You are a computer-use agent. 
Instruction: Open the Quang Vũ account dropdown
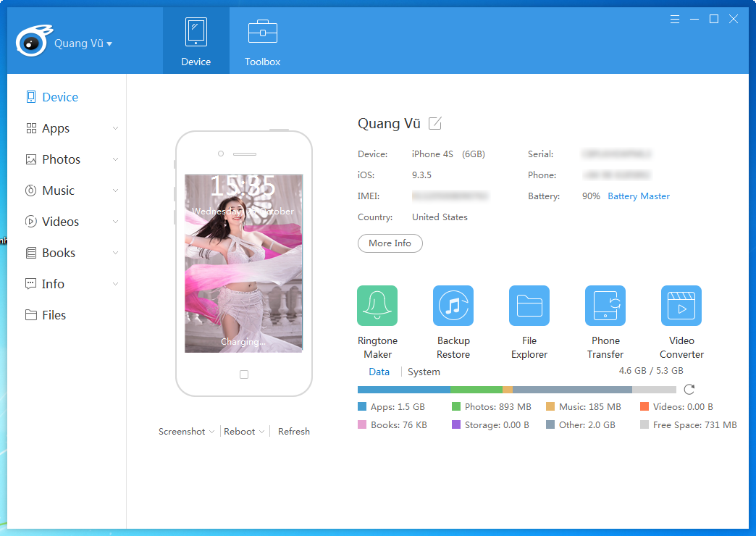coord(83,43)
